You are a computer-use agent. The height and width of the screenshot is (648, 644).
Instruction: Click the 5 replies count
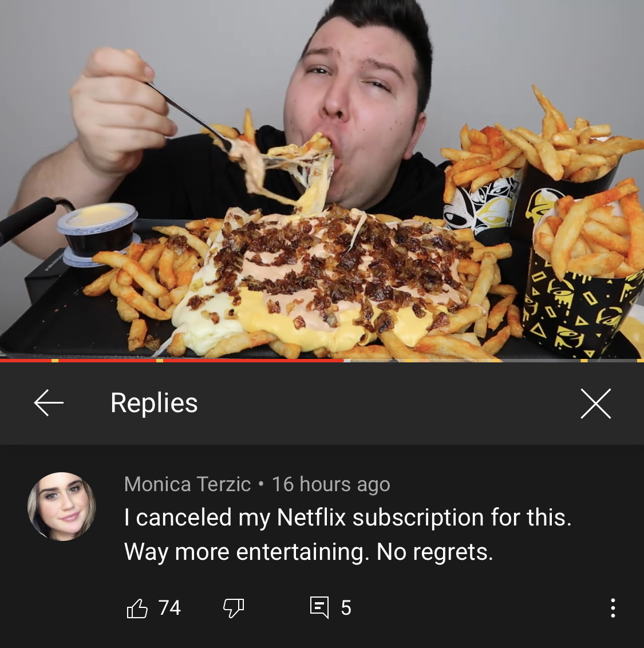coord(346,608)
